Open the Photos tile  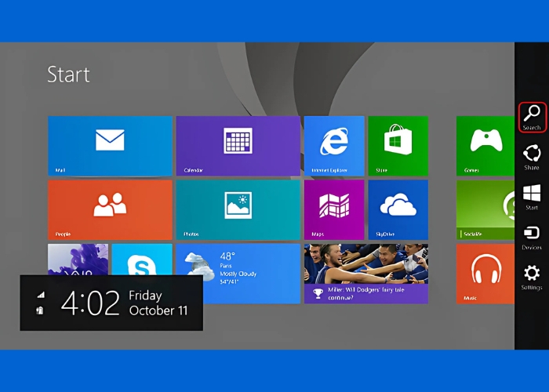tap(238, 209)
